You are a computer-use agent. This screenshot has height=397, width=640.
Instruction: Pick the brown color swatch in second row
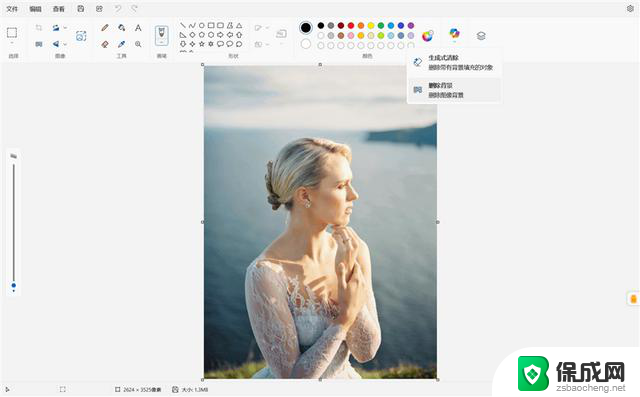(341, 35)
